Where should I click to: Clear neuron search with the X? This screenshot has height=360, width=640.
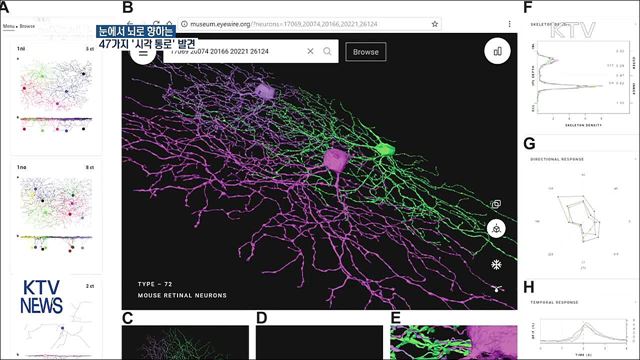pos(310,51)
